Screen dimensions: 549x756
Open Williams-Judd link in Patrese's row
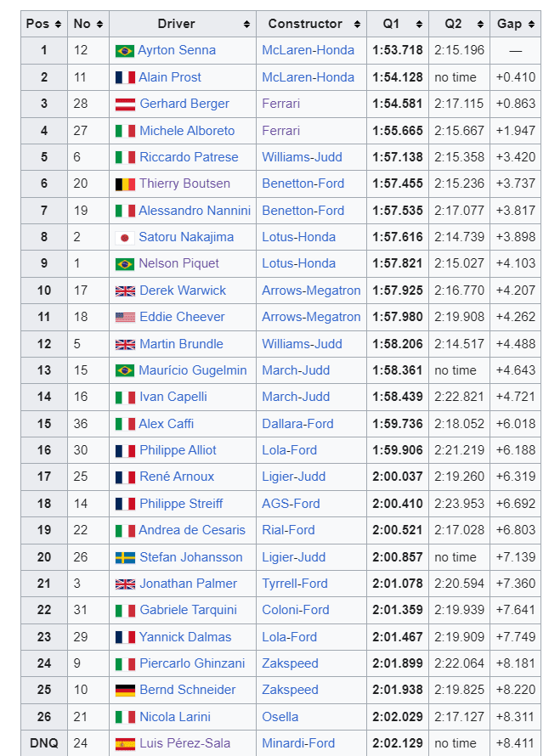pyautogui.click(x=302, y=157)
